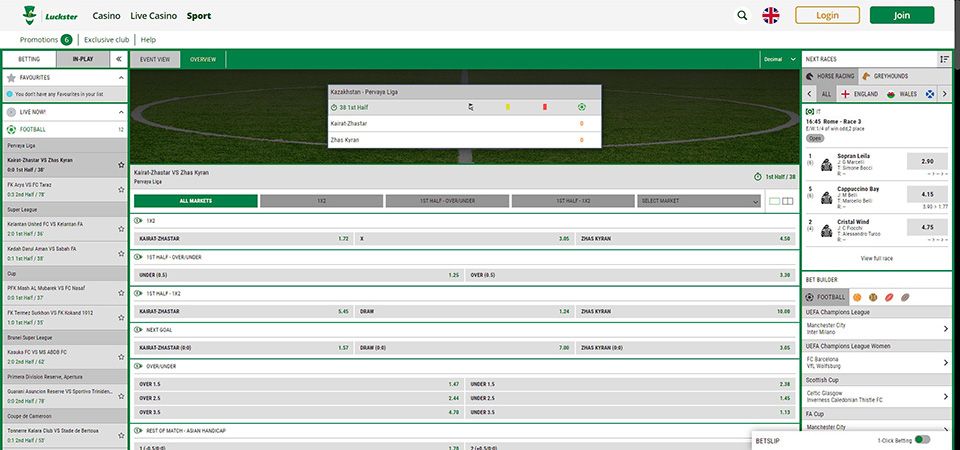Viewport: 960px width, 450px height.
Task: Switch to single column market layout icon
Action: 774,201
